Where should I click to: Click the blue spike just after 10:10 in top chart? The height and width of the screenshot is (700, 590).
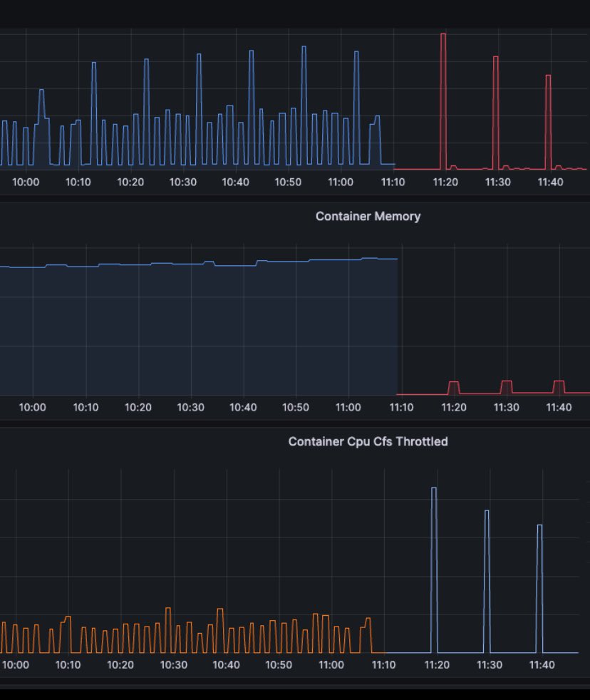point(94,113)
